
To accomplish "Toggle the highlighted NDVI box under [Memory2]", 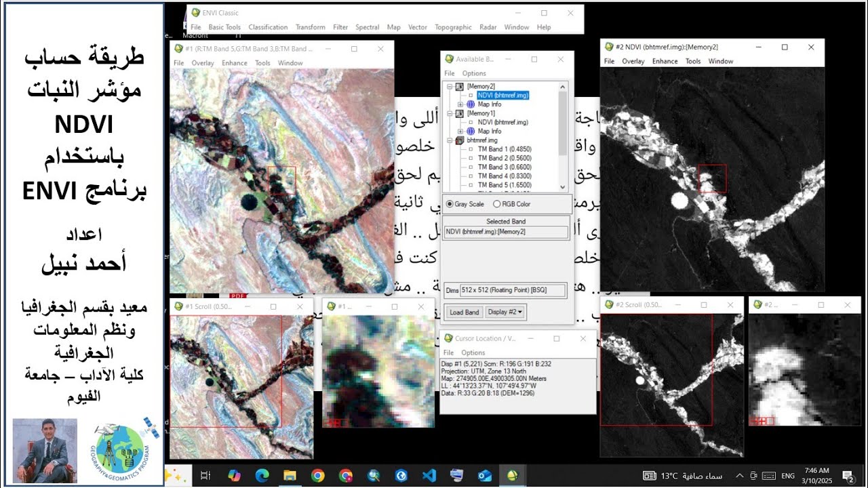I will click(471, 96).
